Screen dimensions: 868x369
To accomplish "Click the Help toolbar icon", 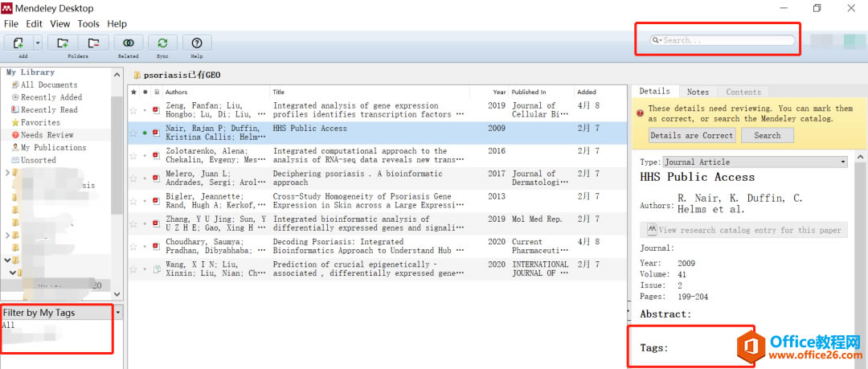I will tap(197, 43).
